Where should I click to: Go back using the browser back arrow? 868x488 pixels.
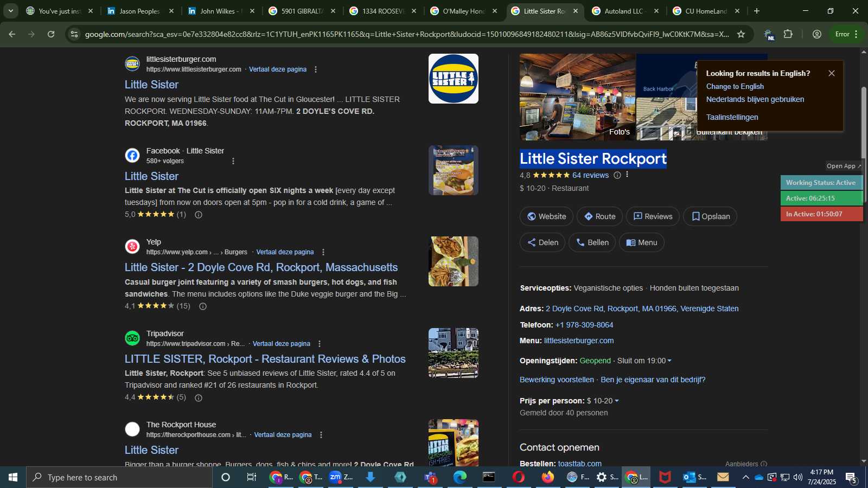pyautogui.click(x=12, y=34)
